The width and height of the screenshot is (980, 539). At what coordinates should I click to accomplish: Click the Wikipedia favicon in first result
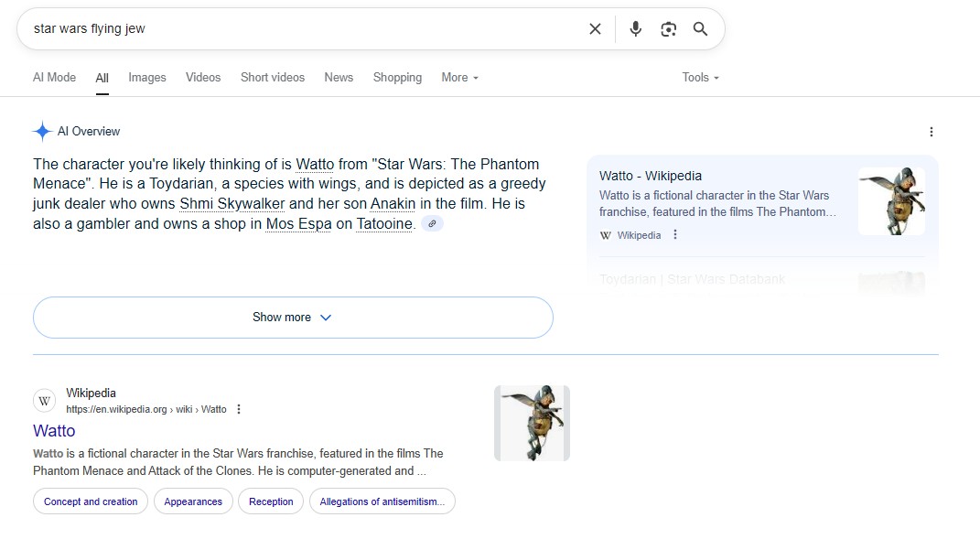click(x=44, y=401)
